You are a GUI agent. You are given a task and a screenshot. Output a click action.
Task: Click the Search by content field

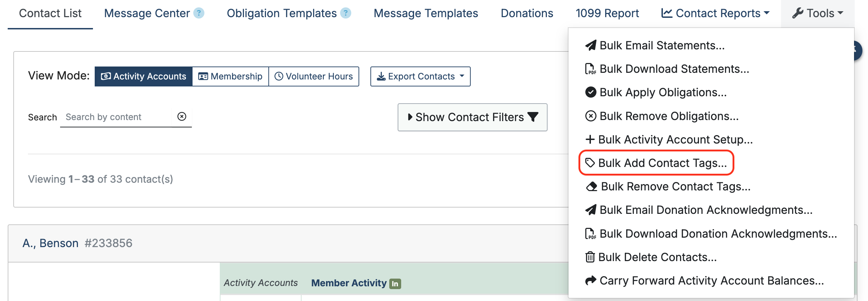[116, 117]
